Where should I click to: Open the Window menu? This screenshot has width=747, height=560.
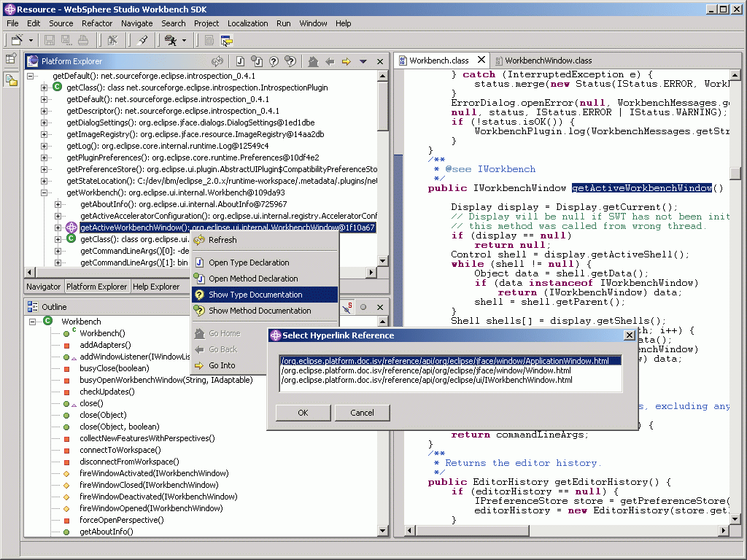pyautogui.click(x=313, y=23)
